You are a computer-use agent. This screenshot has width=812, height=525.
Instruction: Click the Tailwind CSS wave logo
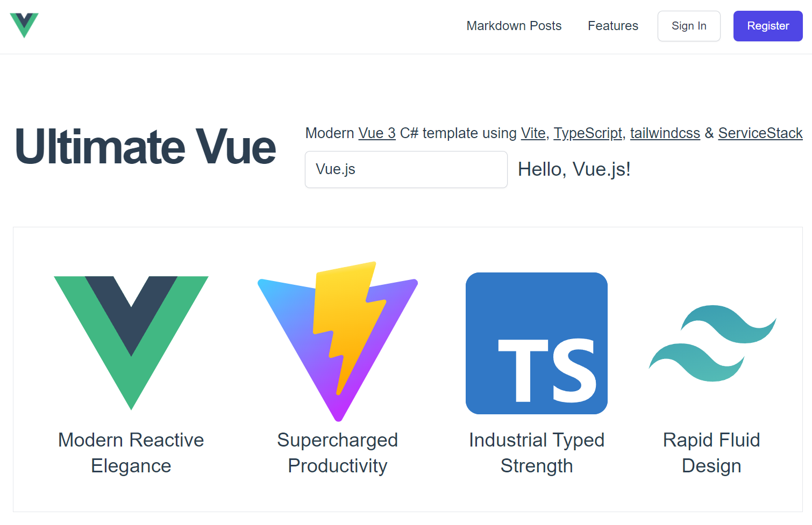712,343
